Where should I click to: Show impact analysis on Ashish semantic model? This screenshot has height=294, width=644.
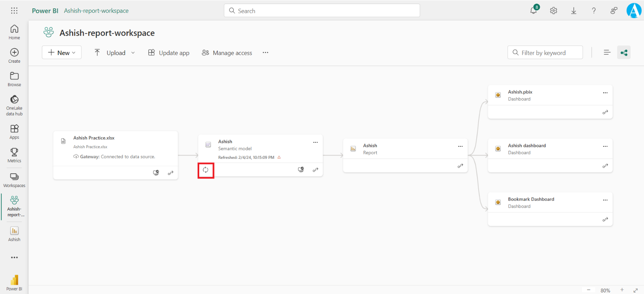[301, 170]
